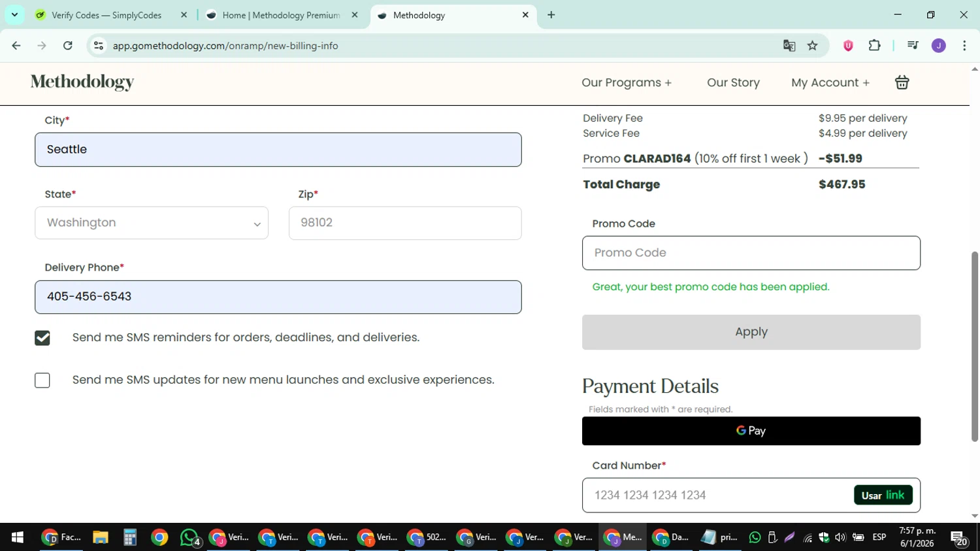Click the Service Fee $4.99 per delivery value
This screenshot has height=551, width=980.
tap(862, 133)
